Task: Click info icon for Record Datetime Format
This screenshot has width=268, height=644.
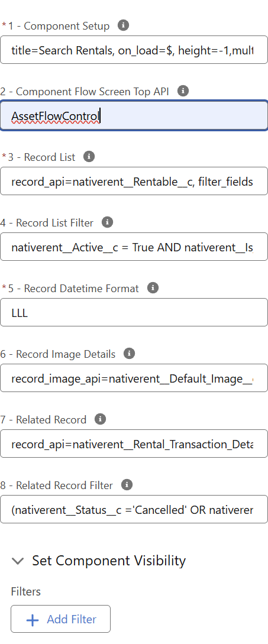Action: pyautogui.click(x=153, y=289)
